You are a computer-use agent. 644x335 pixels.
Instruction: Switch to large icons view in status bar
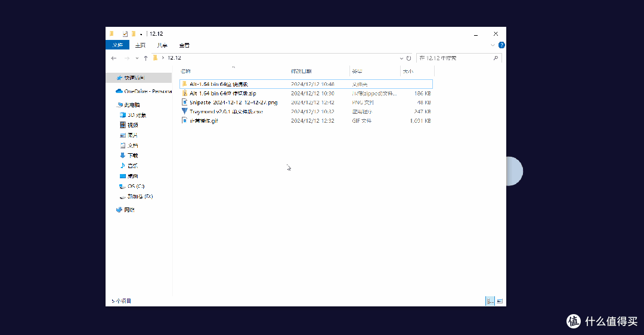tap(500, 301)
